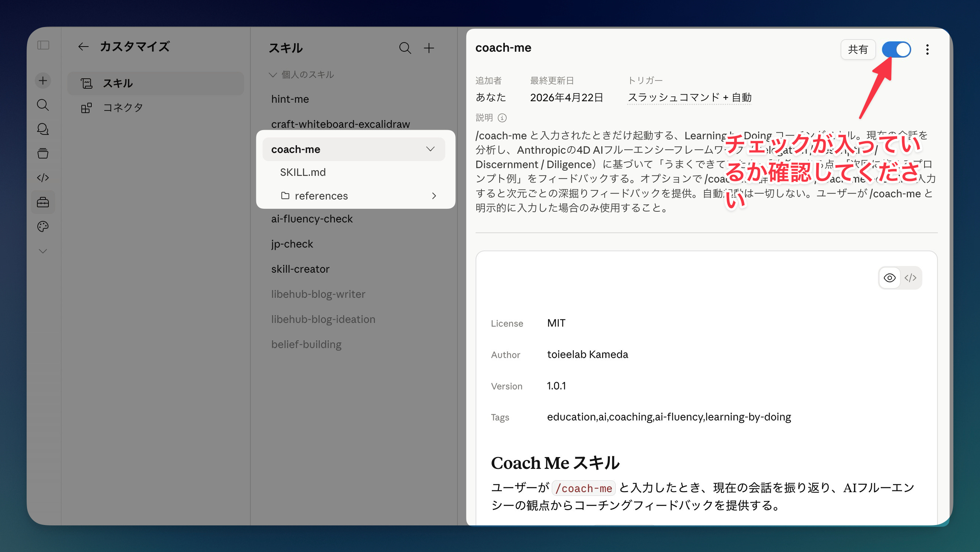The image size is (980, 552).
Task: Open belief-building skill
Action: [x=306, y=344]
